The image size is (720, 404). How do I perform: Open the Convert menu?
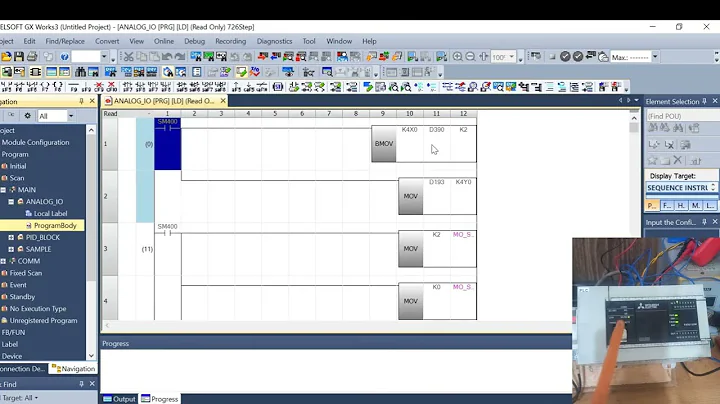[107, 41]
